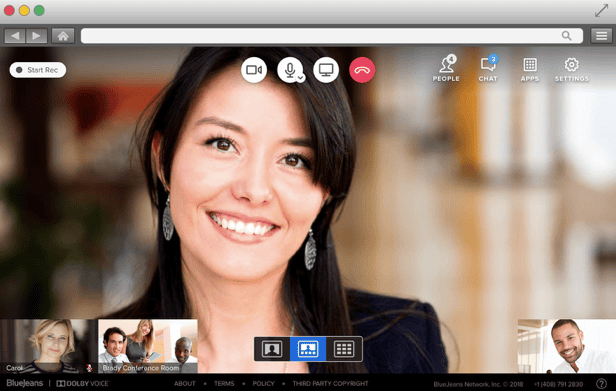Select speaker-only layout view

click(272, 349)
